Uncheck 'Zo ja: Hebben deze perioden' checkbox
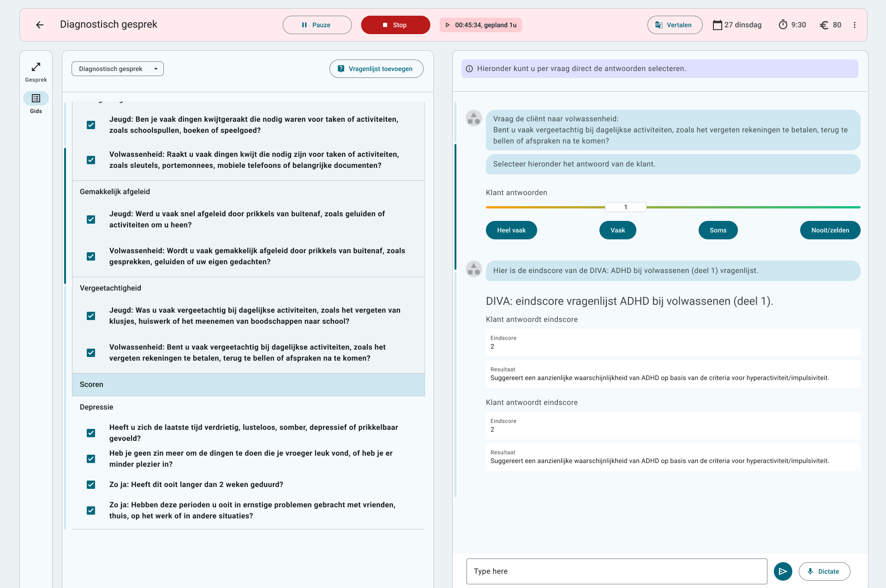Image resolution: width=886 pixels, height=588 pixels. (x=91, y=511)
